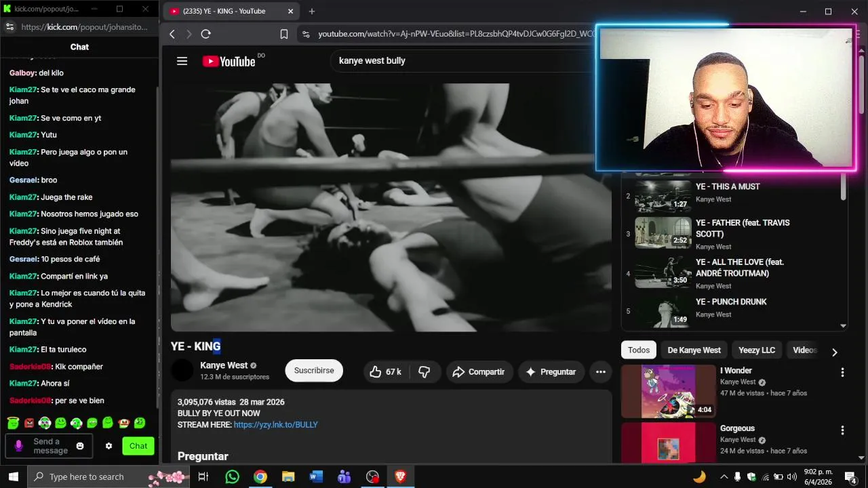Open options menu for I Wonder

(842, 372)
